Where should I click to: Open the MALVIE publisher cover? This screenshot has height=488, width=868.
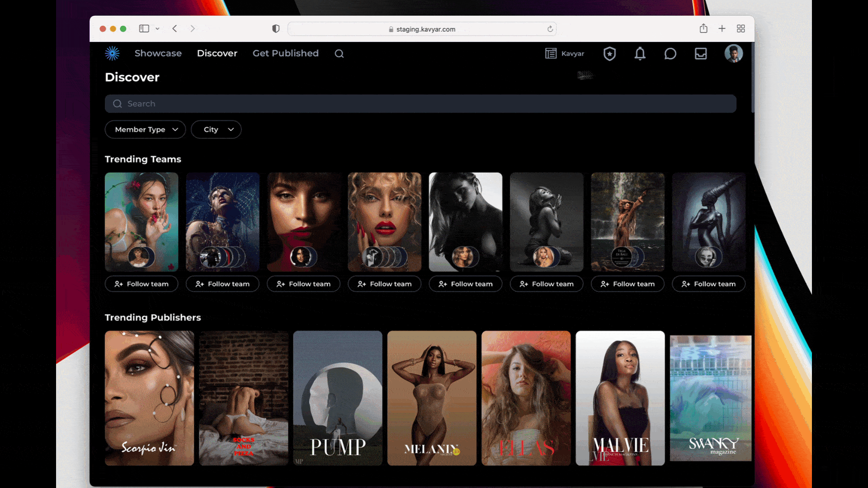[620, 398]
